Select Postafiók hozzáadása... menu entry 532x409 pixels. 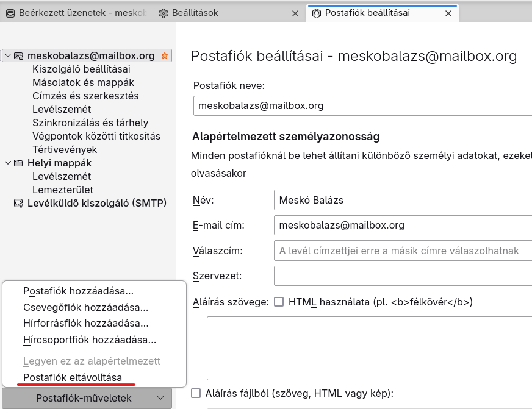pos(78,291)
